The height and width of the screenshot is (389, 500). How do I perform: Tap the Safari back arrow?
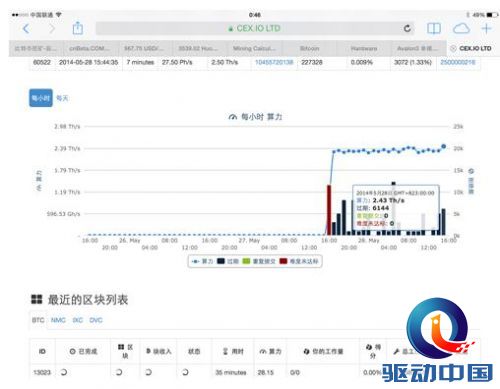click(26, 29)
